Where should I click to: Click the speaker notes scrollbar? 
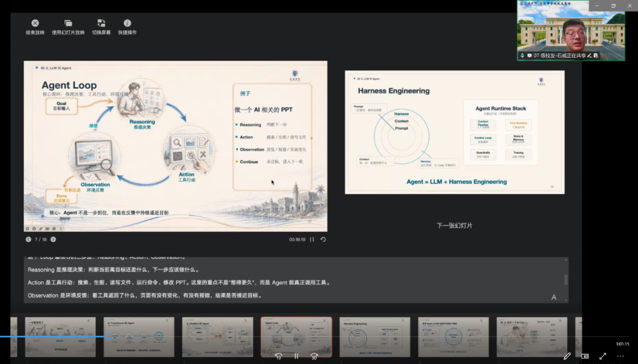pos(565,280)
